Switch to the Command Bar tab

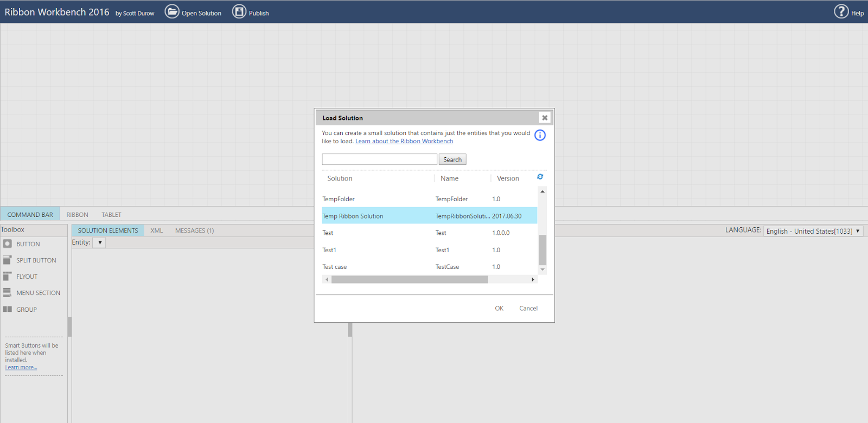(x=30, y=215)
